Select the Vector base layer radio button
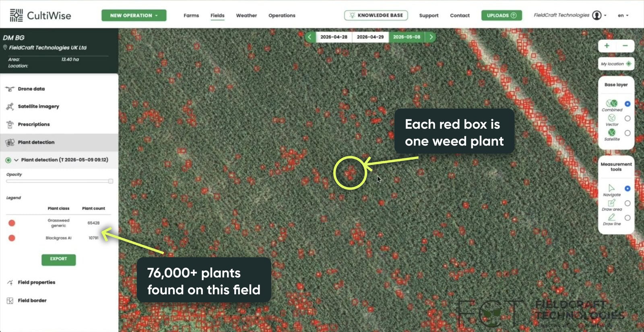Screen dimensions: 644x332 click(627, 118)
